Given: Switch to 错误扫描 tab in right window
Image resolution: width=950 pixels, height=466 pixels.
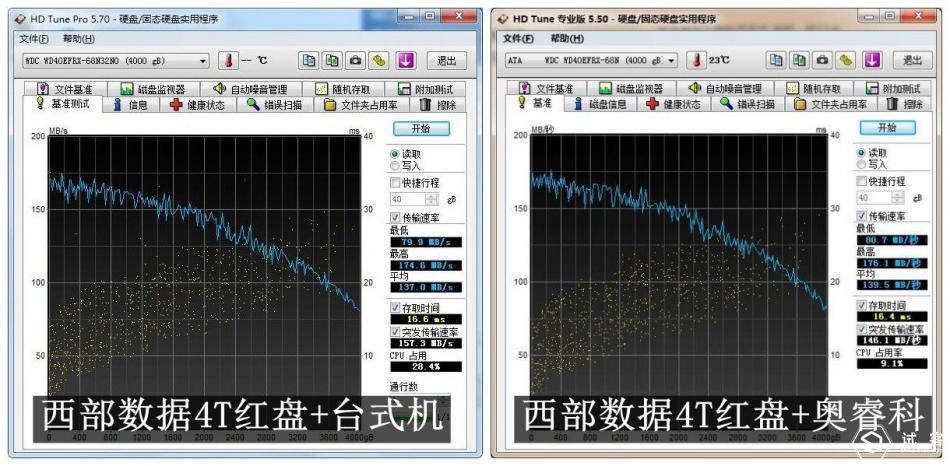Looking at the screenshot, I should (x=748, y=104).
